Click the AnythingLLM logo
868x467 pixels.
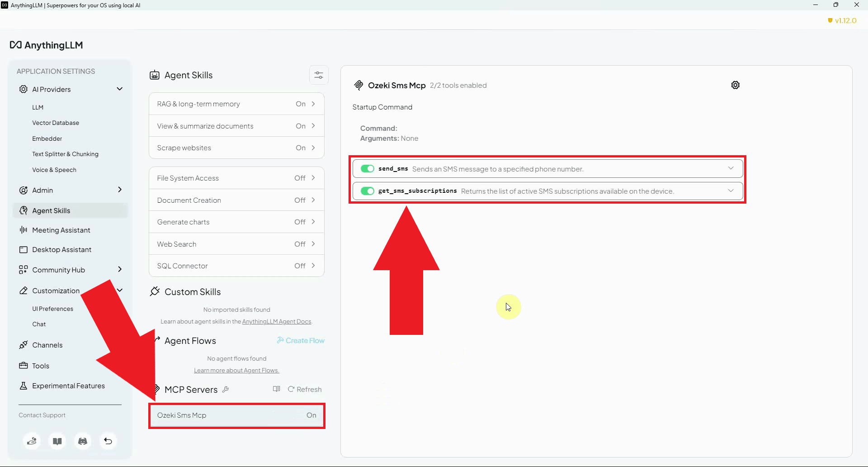(x=47, y=45)
